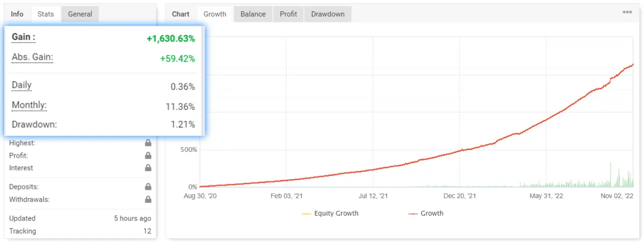Open the General tab

pyautogui.click(x=80, y=14)
